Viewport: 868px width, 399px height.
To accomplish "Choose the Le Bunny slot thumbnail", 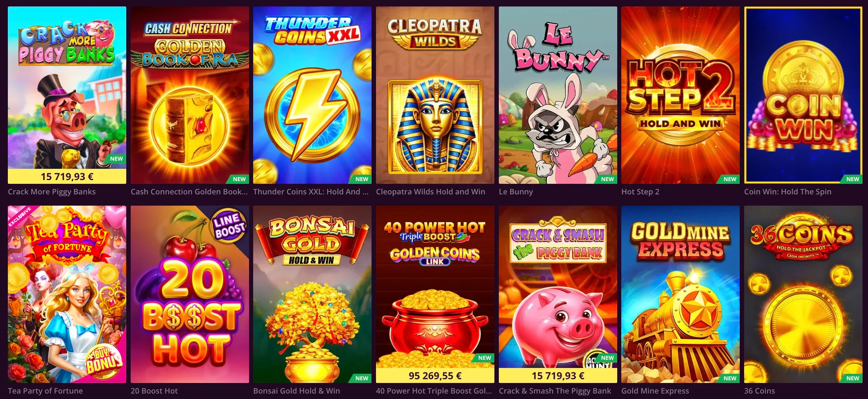I will (x=558, y=95).
